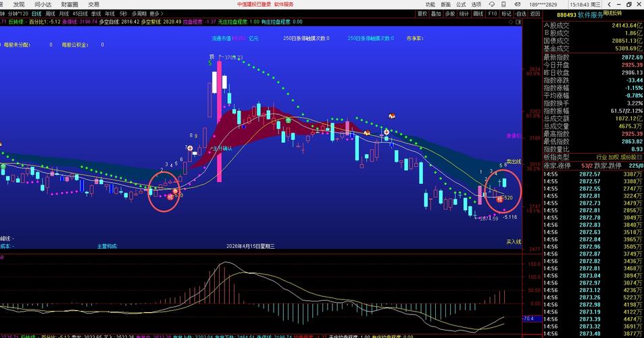Image resolution: width=644 pixels, height=338 pixels.
Task: Click 买入线 label on chart
Action: 514,242
